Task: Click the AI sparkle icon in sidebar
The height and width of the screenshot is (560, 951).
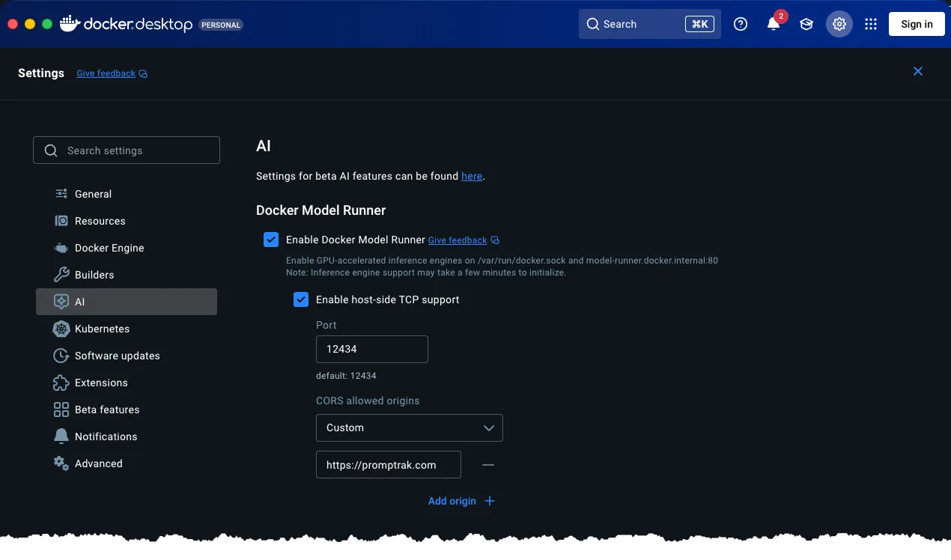Action: click(61, 302)
